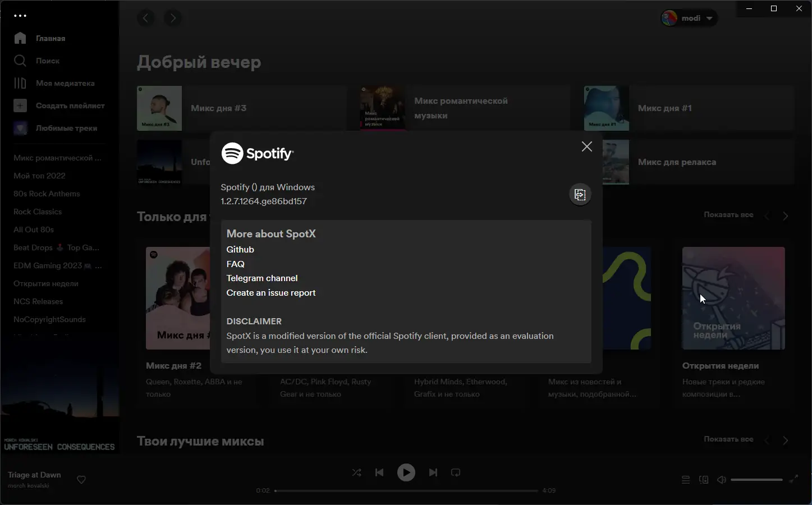The width and height of the screenshot is (812, 505).
Task: Select Beat Drops playlist in sidebar
Action: 56,247
